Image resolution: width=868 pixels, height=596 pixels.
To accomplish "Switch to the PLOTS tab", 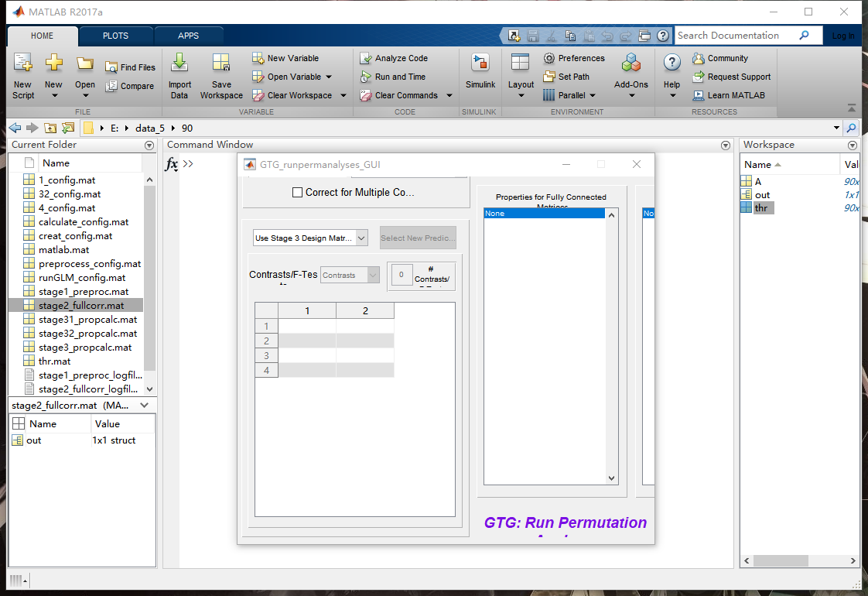I will pos(115,36).
